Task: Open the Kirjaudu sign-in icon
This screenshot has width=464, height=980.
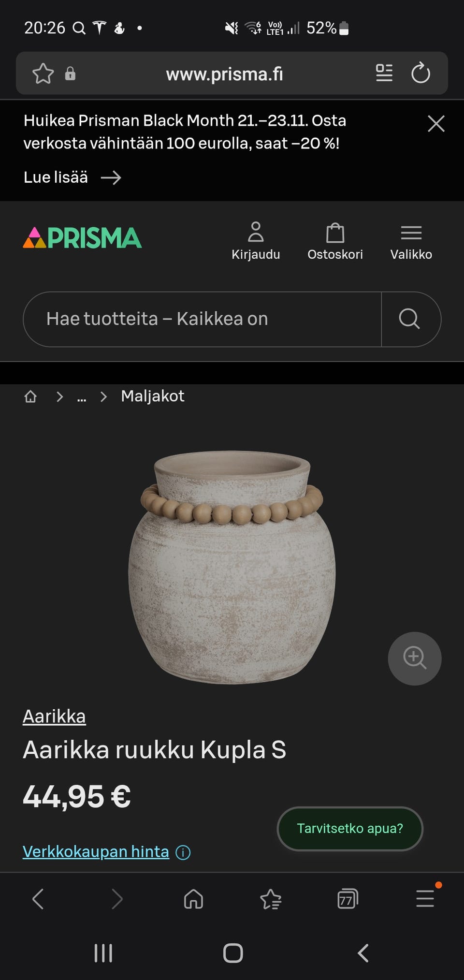Action: pos(256,233)
